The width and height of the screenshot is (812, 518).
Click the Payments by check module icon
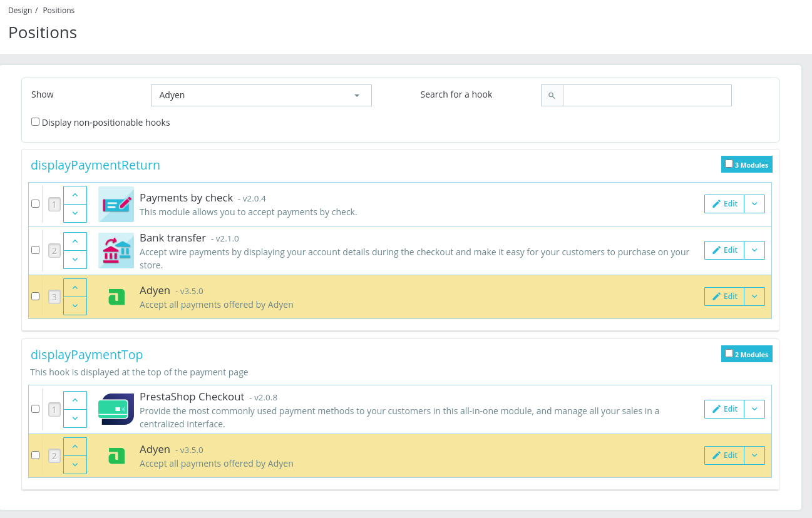[116, 204]
